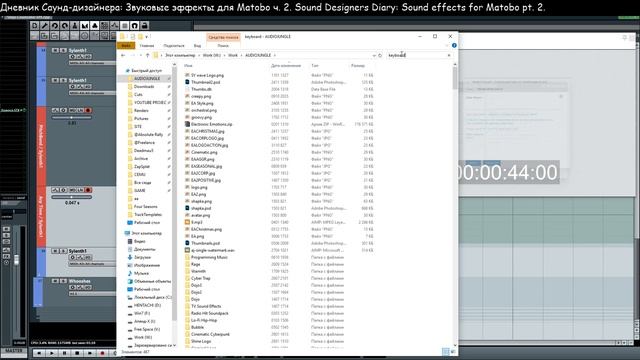Viewport: 640px width, 360px height.
Task: Open the Explorer help question mark icon
Action: (454, 45)
